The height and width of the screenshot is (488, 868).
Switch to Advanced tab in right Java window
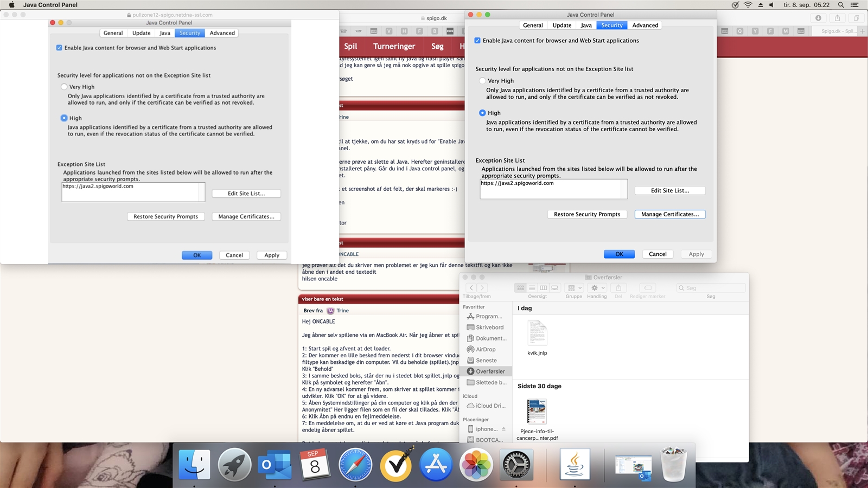tap(645, 25)
